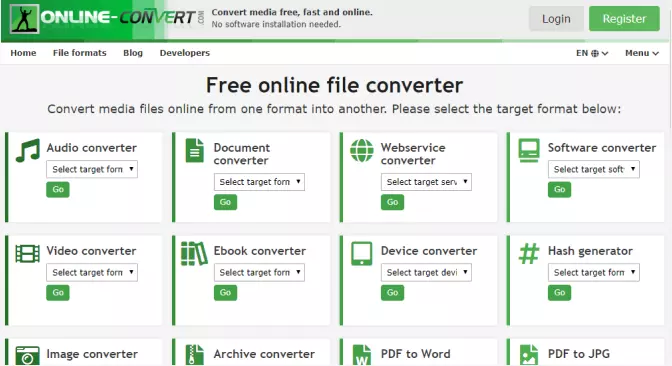Click the Audio converter music note icon
The width and height of the screenshot is (672, 366).
point(28,150)
